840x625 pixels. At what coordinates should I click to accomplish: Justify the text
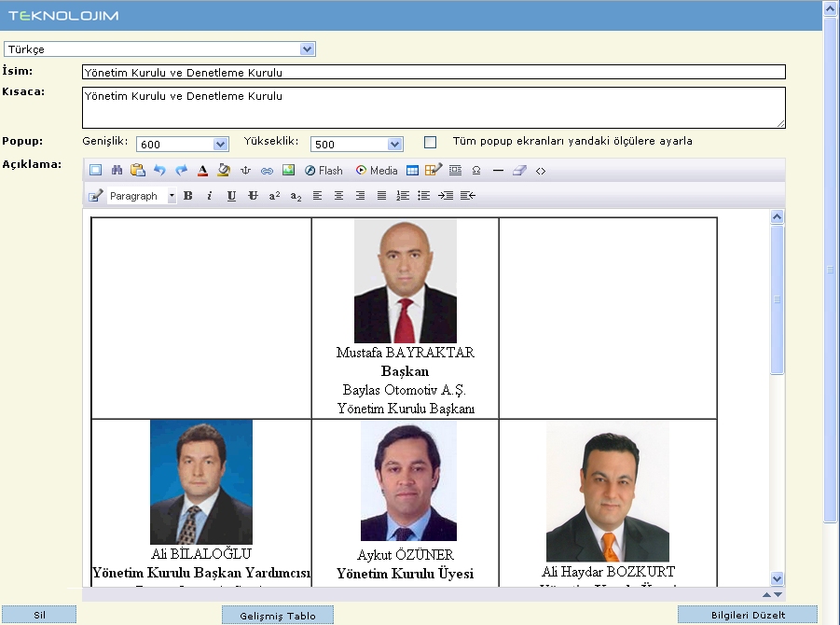tap(381, 196)
